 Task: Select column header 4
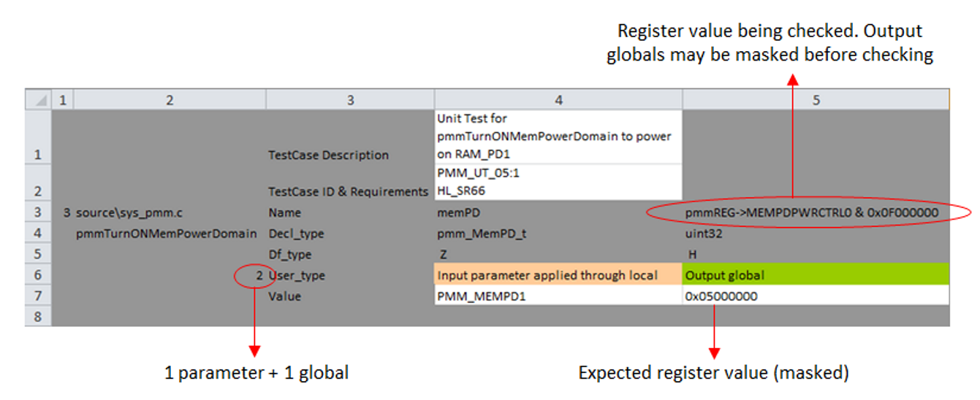558,99
